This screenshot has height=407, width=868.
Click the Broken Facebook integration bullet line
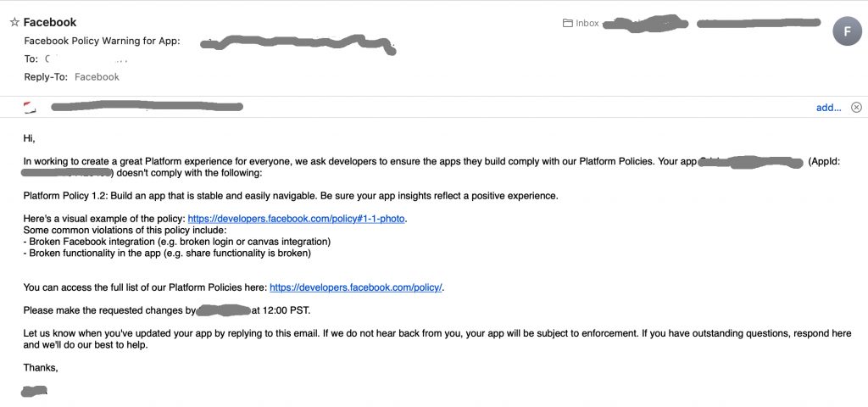[176, 242]
